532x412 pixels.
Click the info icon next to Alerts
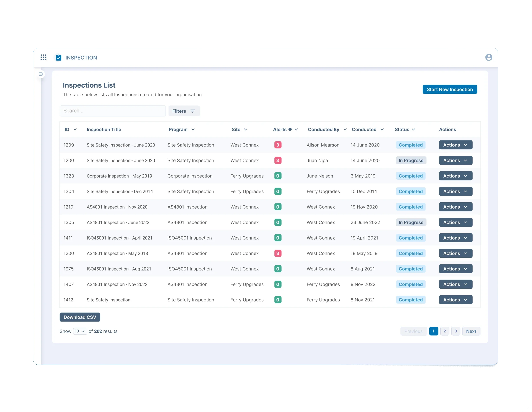[290, 129]
